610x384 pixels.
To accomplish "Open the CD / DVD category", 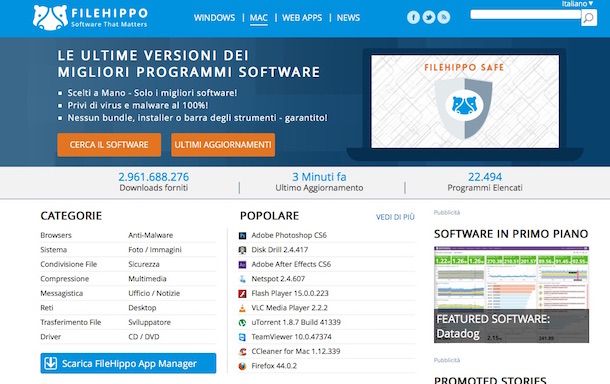I will [144, 337].
